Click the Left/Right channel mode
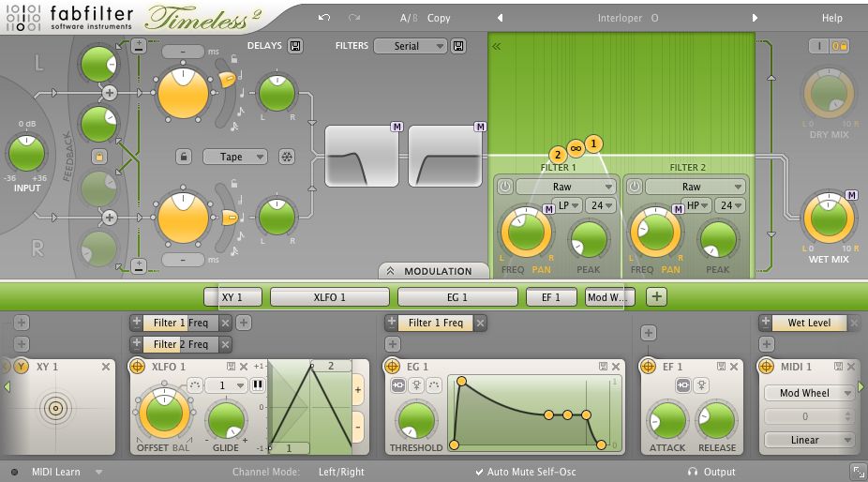 [x=341, y=472]
